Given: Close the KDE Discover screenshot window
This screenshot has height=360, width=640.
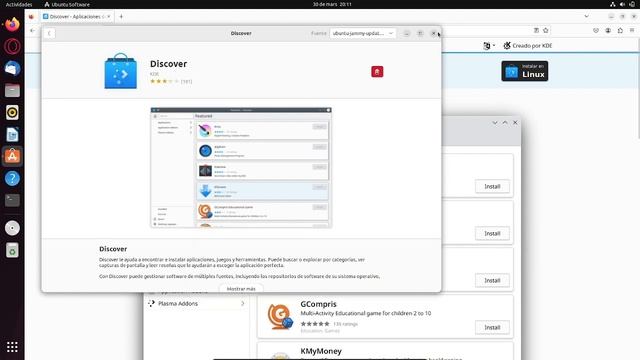Looking at the screenshot, I should point(515,122).
